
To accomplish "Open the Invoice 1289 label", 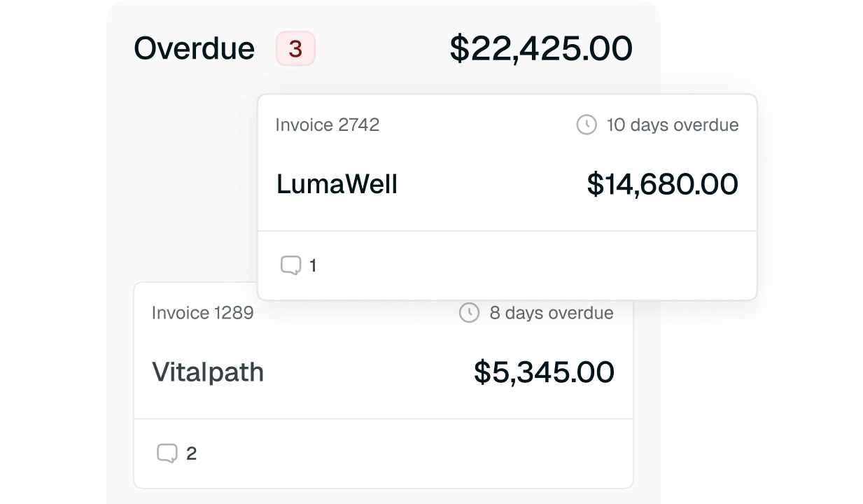I will (202, 313).
